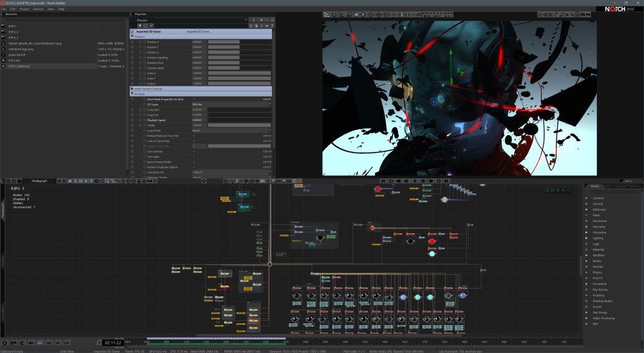Open the Devices menu
This screenshot has height=353, width=644.
tap(38, 9)
